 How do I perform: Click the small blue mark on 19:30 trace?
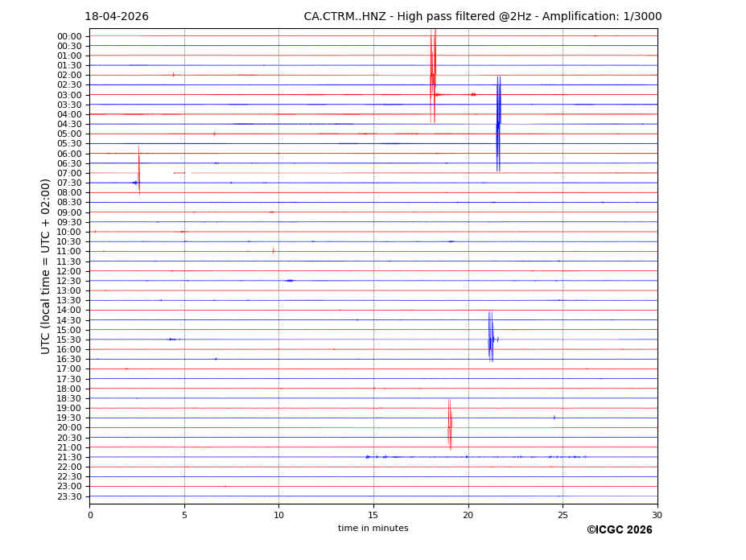(x=554, y=418)
